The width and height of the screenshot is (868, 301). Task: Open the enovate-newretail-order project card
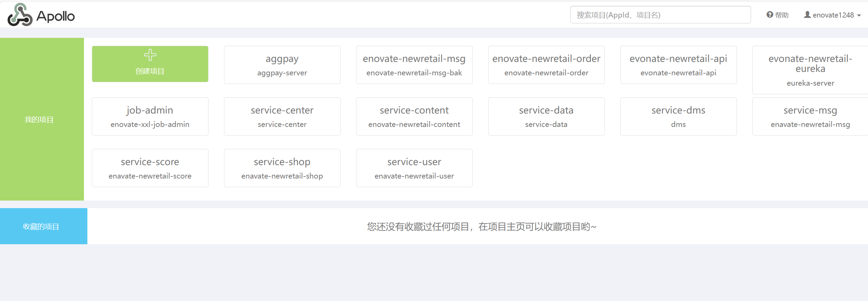click(x=546, y=65)
